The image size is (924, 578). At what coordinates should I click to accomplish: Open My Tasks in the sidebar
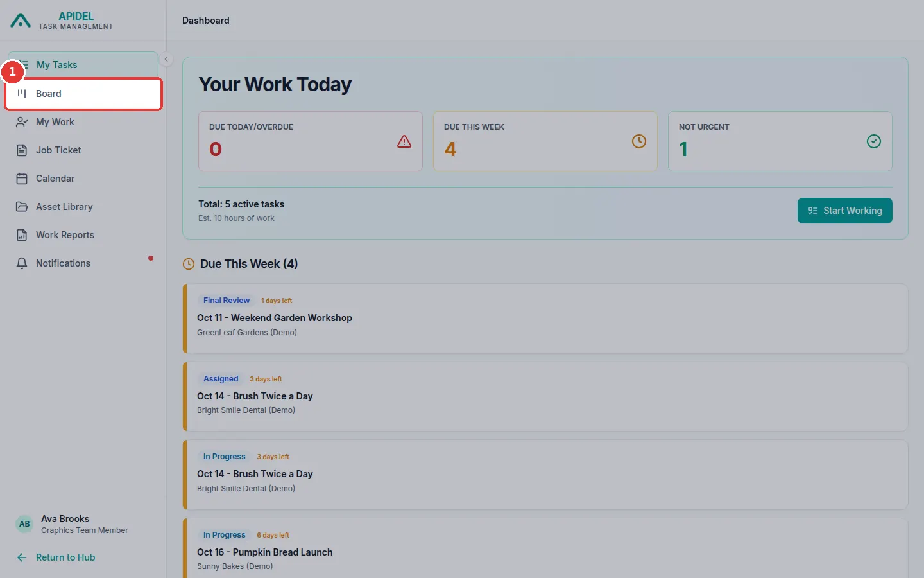tap(83, 65)
